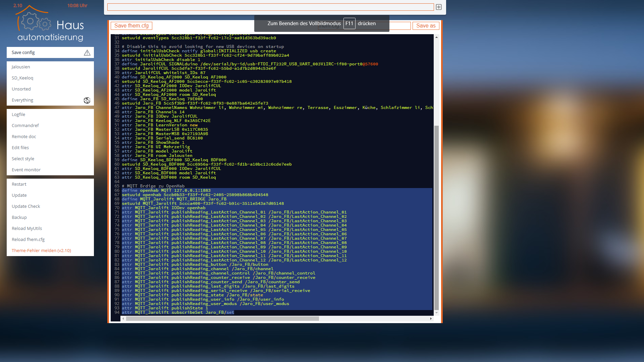The image size is (644, 362).
Task: Click Theme-Fehler melden link
Action: point(41,251)
